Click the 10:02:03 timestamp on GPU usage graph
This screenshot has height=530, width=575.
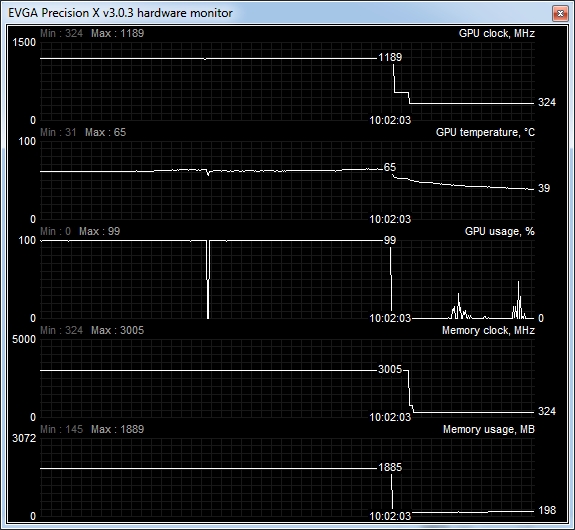[390, 319]
